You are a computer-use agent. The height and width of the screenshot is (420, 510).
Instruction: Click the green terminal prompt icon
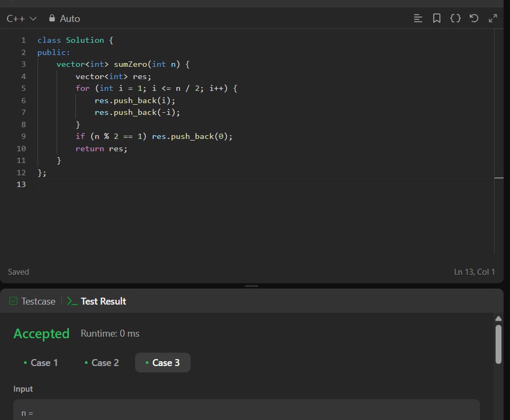click(x=72, y=301)
